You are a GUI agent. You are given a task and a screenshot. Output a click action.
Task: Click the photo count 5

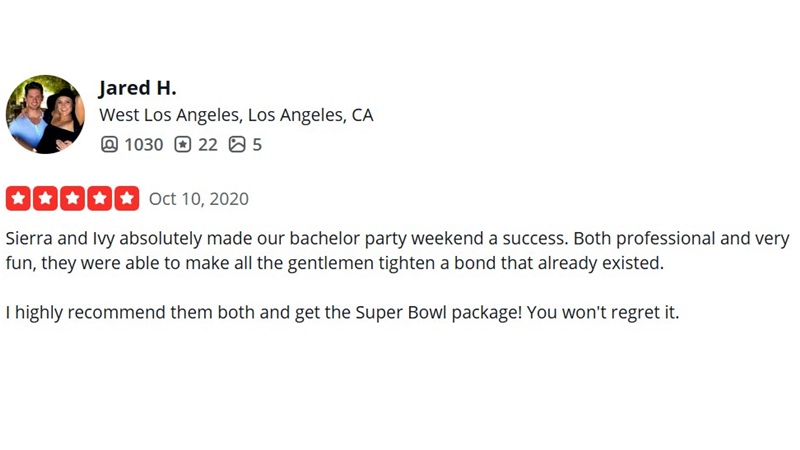(x=257, y=144)
